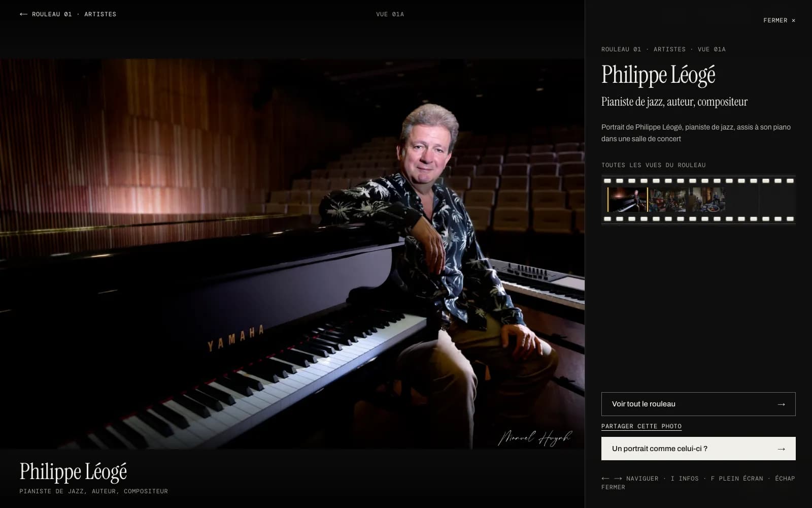Click the 'Philippe Léogé' heading in the side panel

pyautogui.click(x=658, y=75)
